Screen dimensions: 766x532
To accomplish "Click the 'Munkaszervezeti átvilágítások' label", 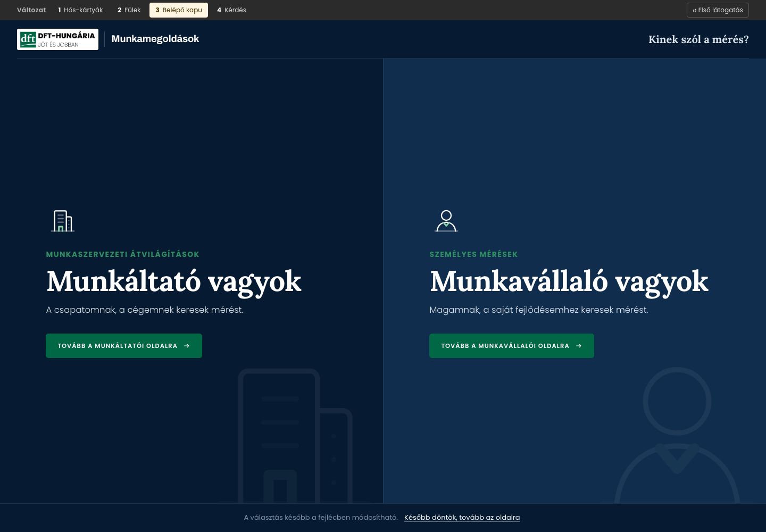I will (x=123, y=254).
